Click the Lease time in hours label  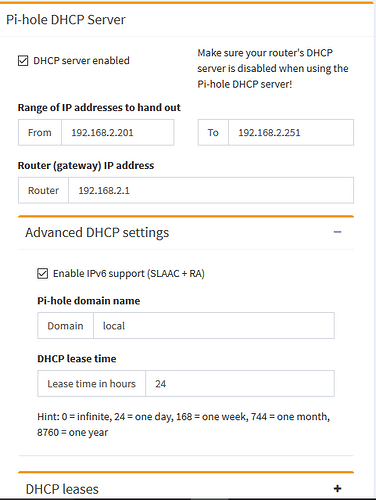92,384
